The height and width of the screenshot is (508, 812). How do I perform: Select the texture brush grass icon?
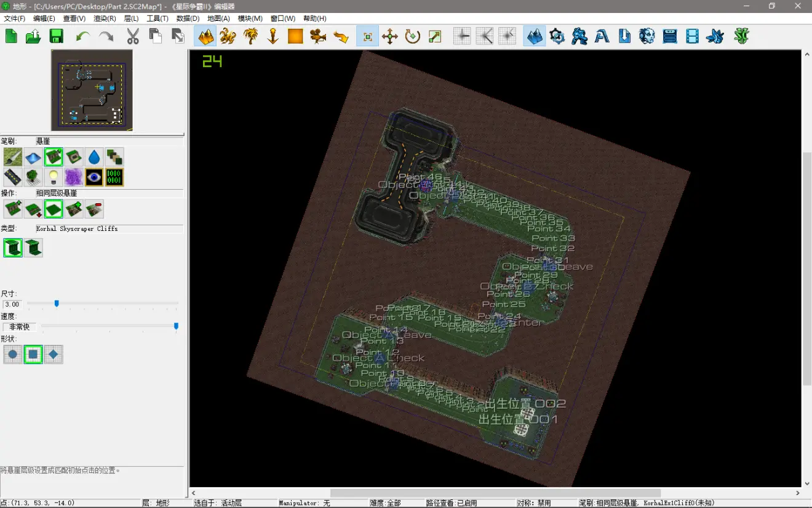point(13,157)
